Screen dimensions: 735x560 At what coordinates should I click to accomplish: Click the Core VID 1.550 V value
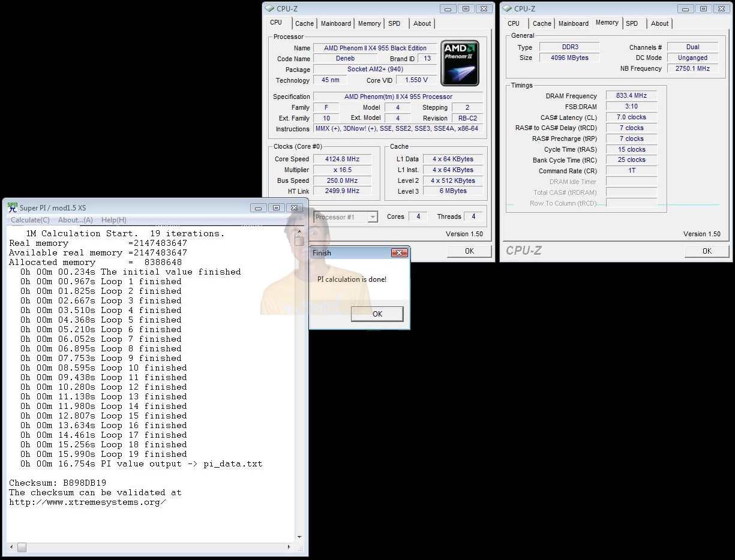coord(416,80)
